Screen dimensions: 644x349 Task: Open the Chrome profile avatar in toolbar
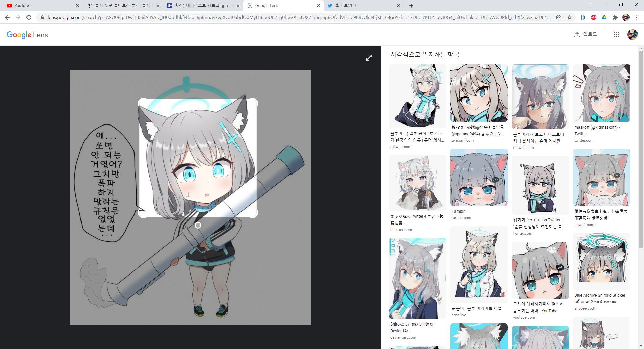pos(626,17)
